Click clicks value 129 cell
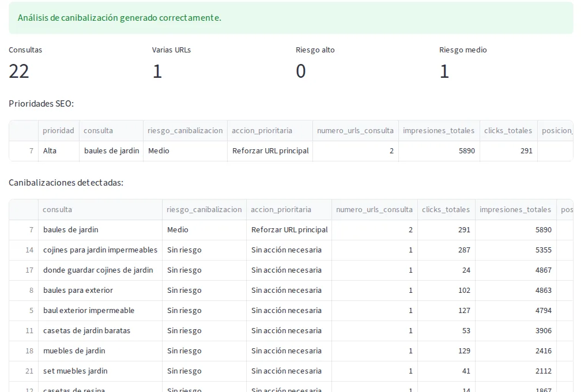The width and height of the screenshot is (588, 392). point(446,351)
